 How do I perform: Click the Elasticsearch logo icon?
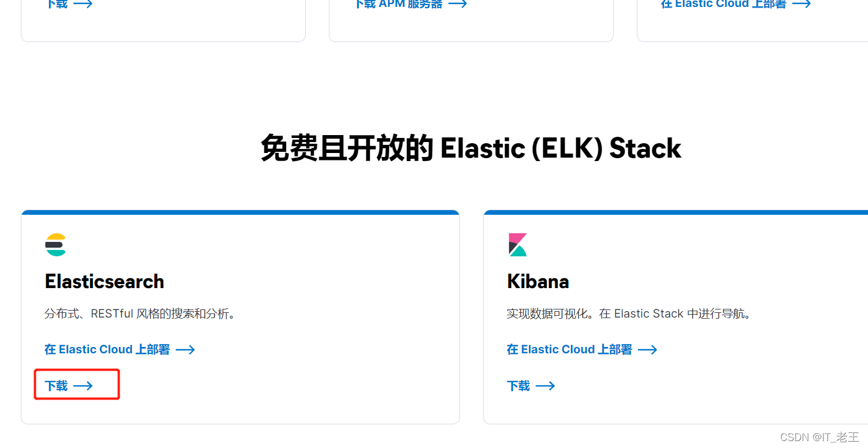click(x=56, y=245)
